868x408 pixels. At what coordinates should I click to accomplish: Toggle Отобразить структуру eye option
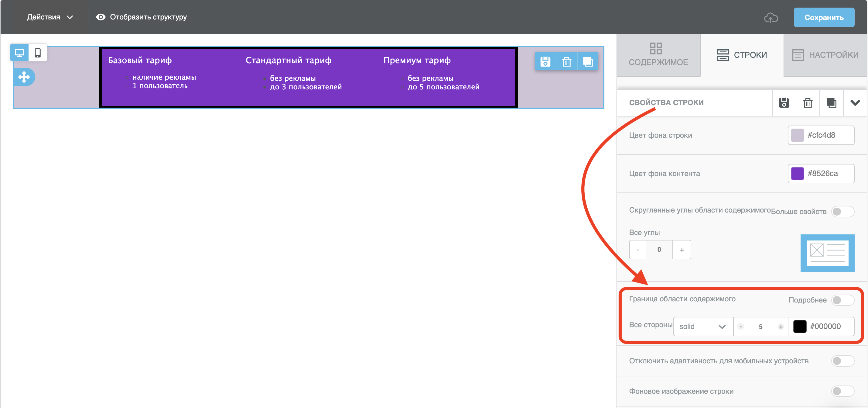pyautogui.click(x=141, y=17)
